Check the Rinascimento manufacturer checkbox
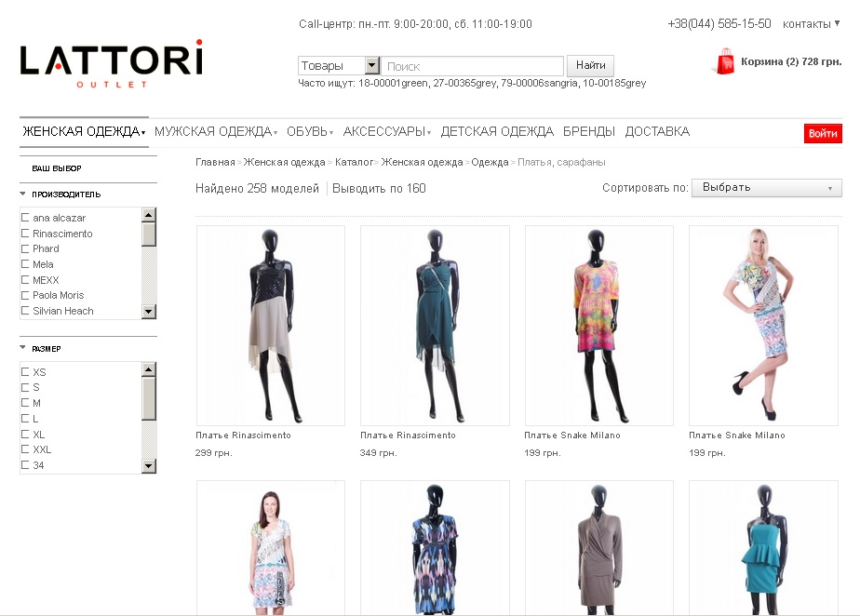The height and width of the screenshot is (616, 860). 25,234
